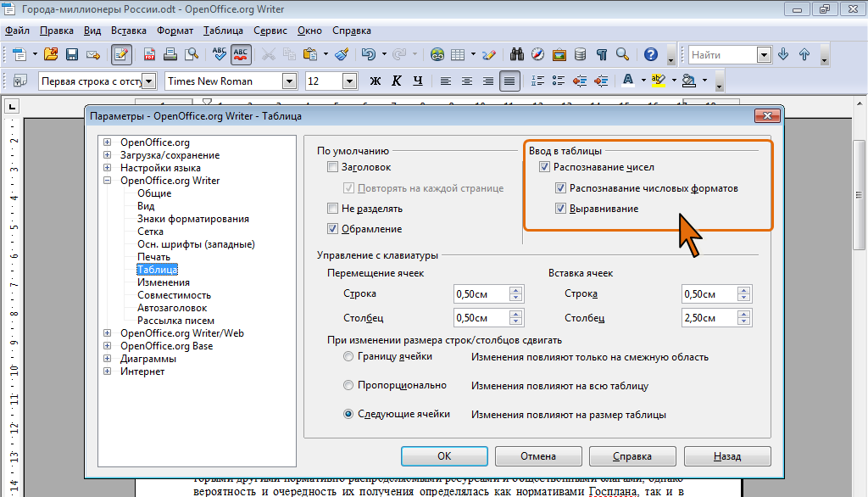Open Highlighting color picker icon

[658, 81]
